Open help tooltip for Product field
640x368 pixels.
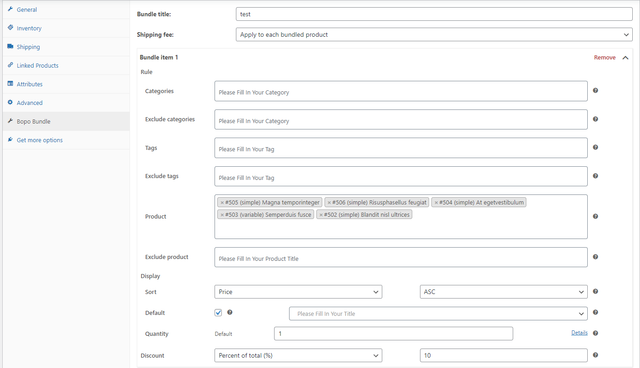pyautogui.click(x=596, y=216)
